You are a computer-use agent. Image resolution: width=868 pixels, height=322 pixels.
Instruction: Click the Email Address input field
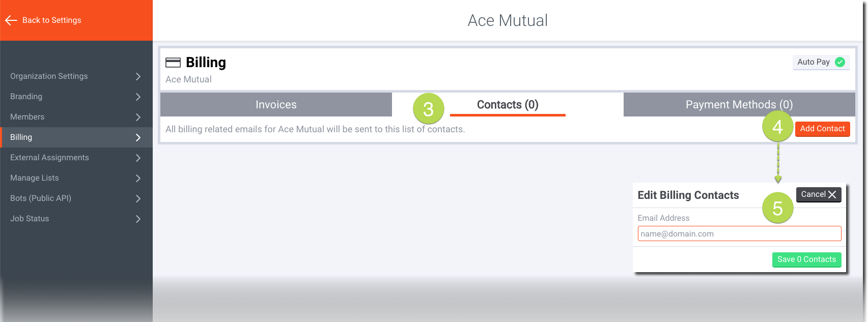point(739,234)
